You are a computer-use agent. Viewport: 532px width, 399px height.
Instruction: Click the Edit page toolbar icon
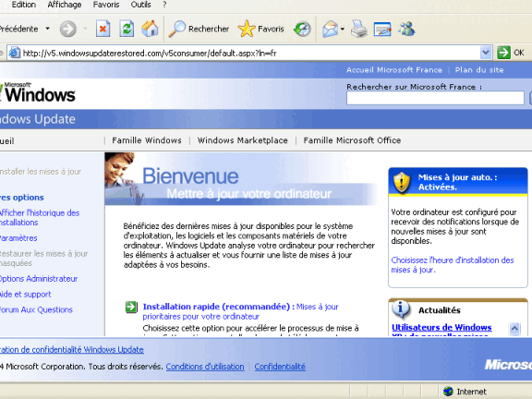tap(382, 29)
